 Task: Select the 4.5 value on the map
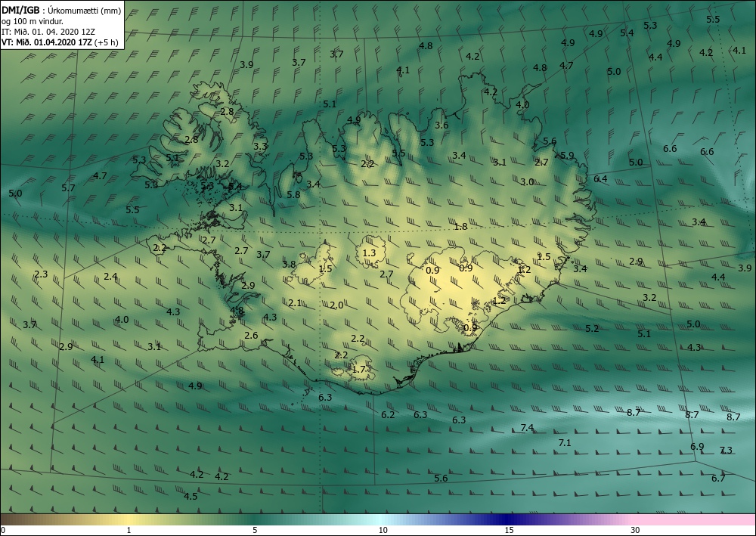pos(191,497)
